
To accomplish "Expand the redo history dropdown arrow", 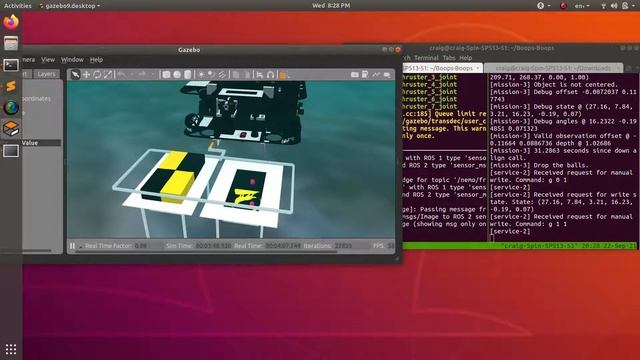I will click(x=152, y=75).
